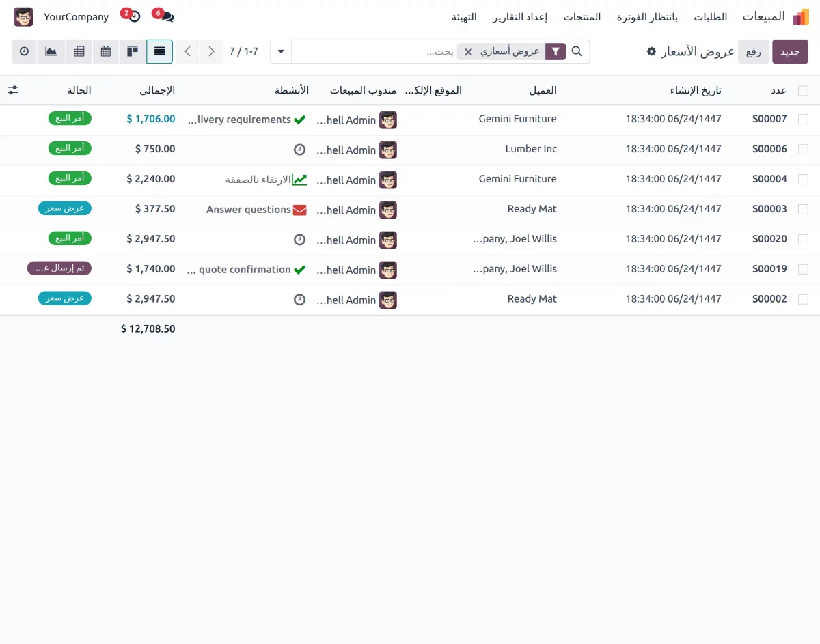
Task: Click the settings gear next to عروض الأسعار
Action: [x=651, y=51]
